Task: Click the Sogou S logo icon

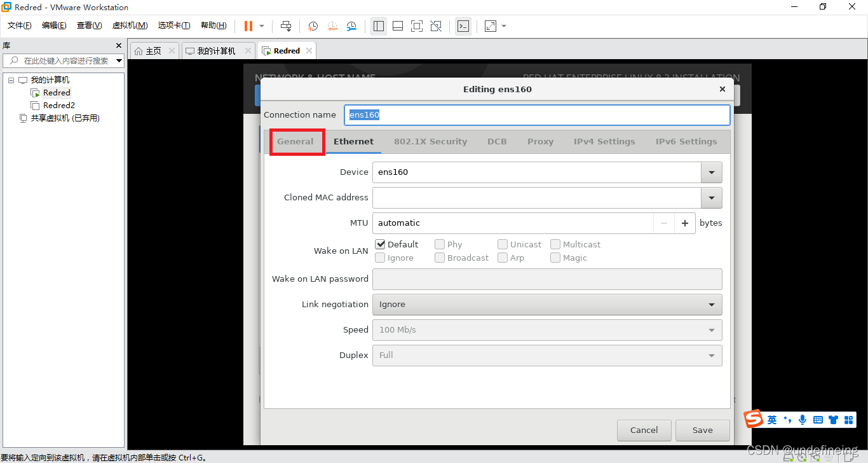Action: (x=754, y=419)
